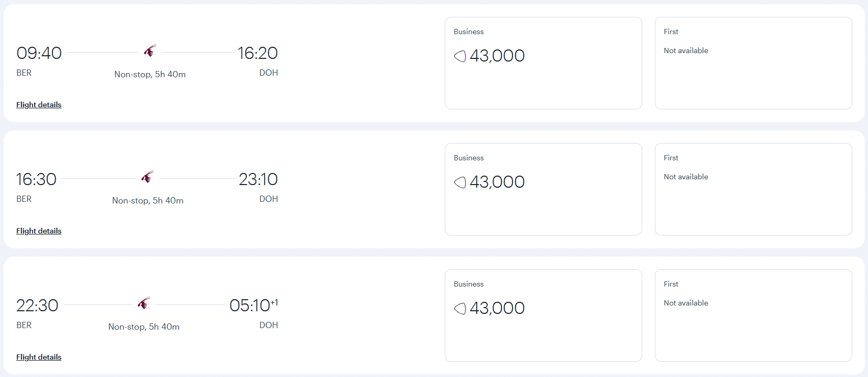The height and width of the screenshot is (377, 868).
Task: Click unavailable First card on 09:40 flight
Action: click(x=753, y=63)
